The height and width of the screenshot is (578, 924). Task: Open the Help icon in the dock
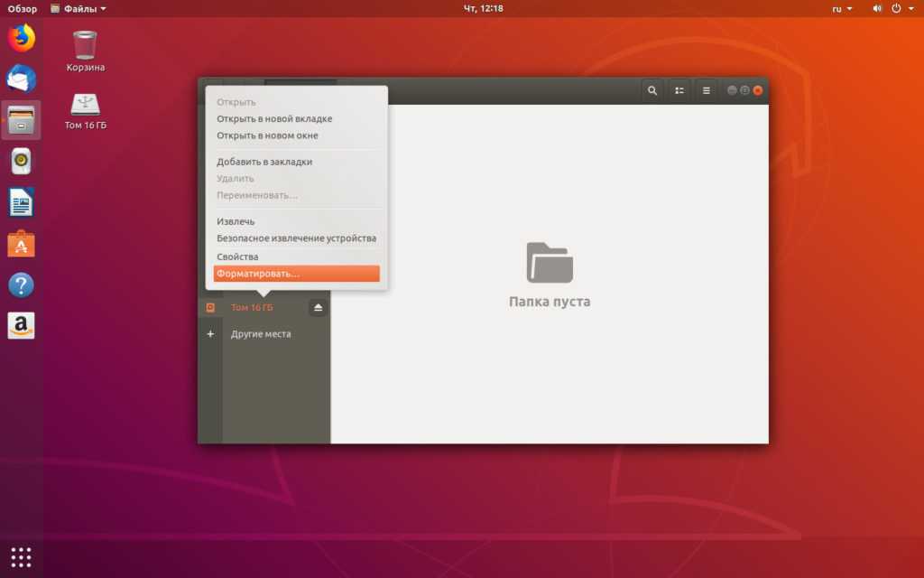[x=21, y=285]
